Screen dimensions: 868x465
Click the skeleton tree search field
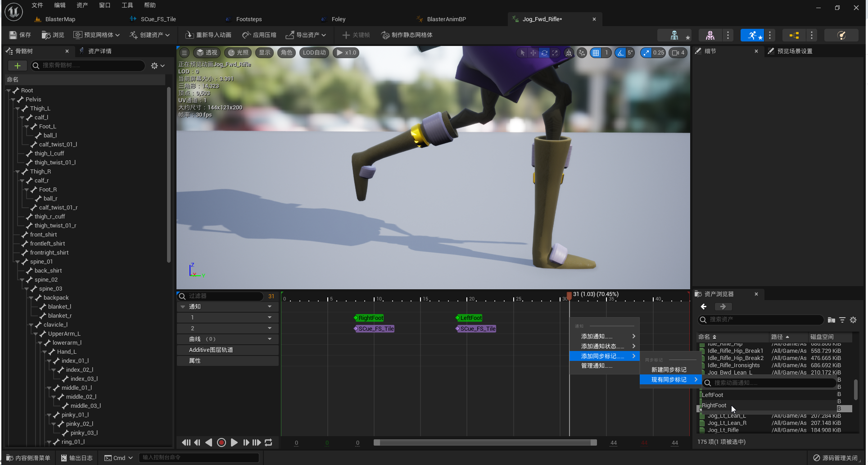coord(88,66)
